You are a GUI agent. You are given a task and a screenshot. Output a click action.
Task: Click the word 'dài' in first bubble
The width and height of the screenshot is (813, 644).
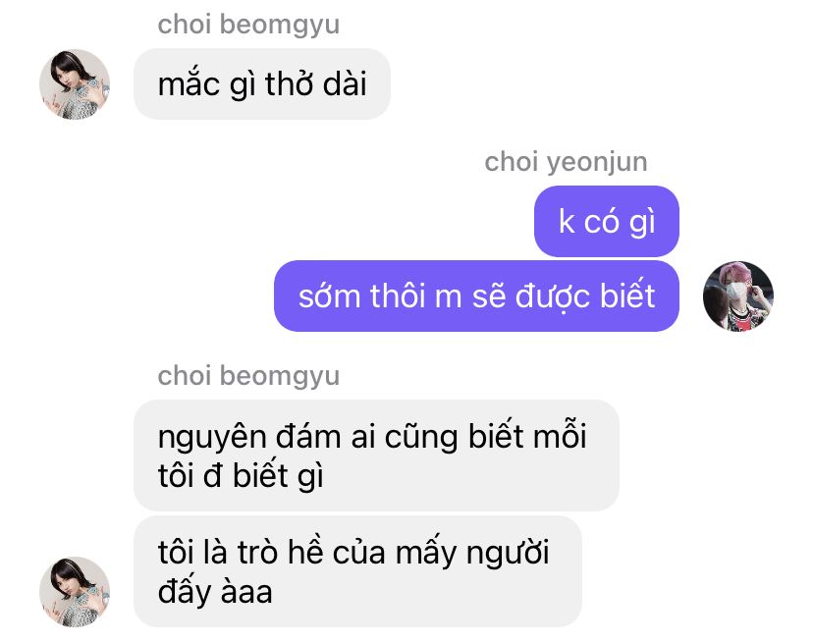pos(345,83)
